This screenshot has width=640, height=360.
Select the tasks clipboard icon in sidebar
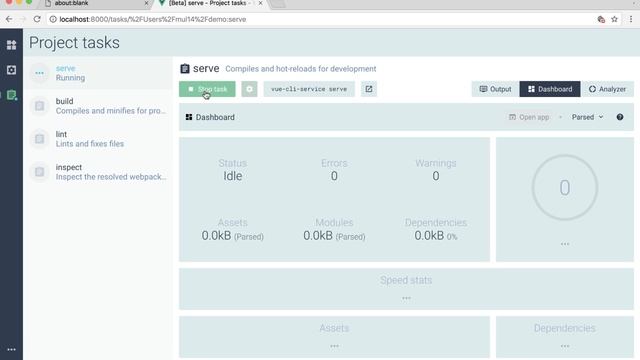point(11,95)
